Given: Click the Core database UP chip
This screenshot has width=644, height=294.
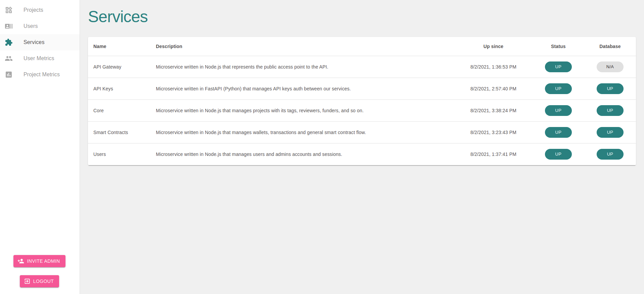Looking at the screenshot, I should point(610,111).
